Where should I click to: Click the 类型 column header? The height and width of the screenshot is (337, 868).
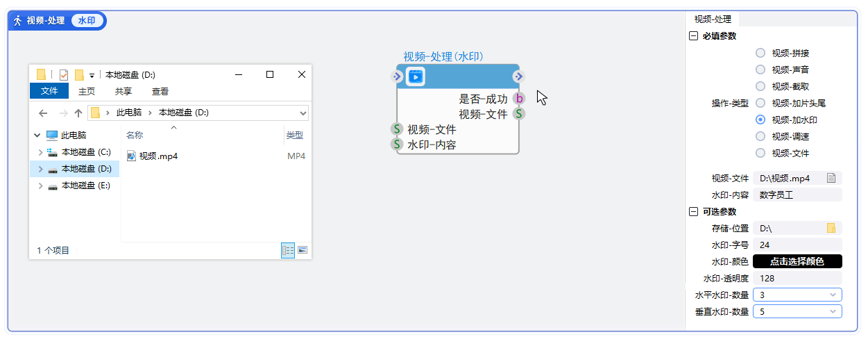point(295,135)
